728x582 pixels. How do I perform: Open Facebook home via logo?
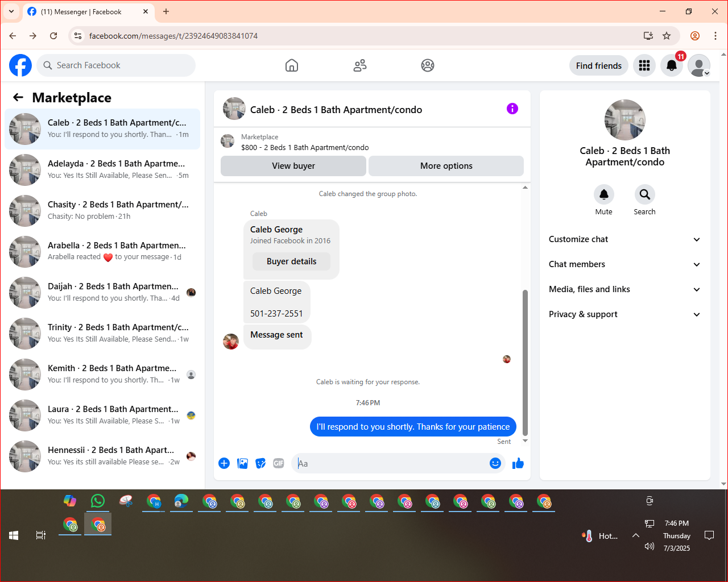(20, 65)
